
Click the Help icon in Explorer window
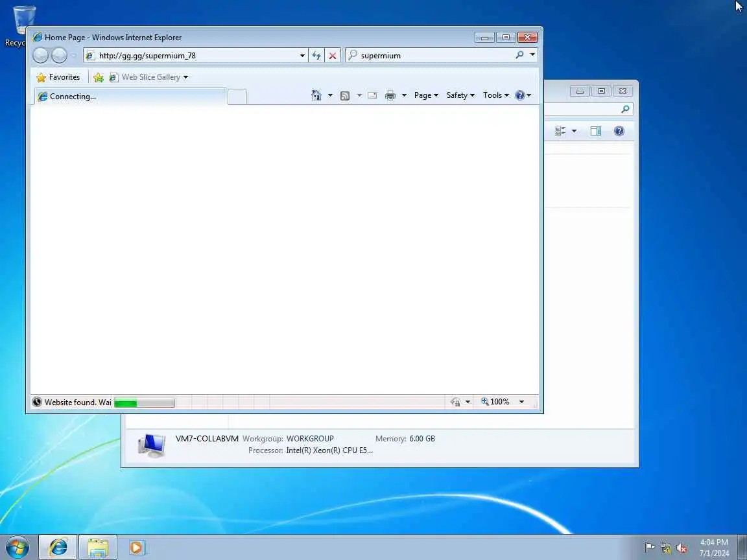[x=619, y=131]
